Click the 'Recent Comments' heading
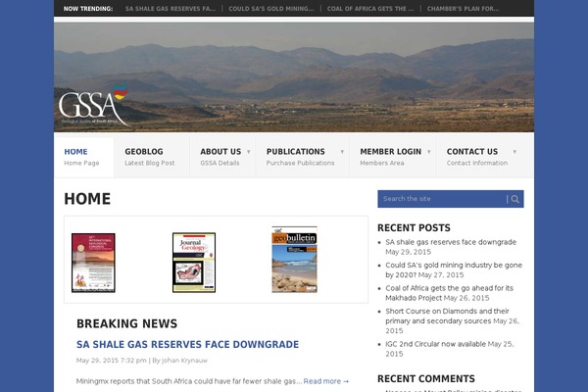Screen dimensions: 588x392 [x=426, y=379]
